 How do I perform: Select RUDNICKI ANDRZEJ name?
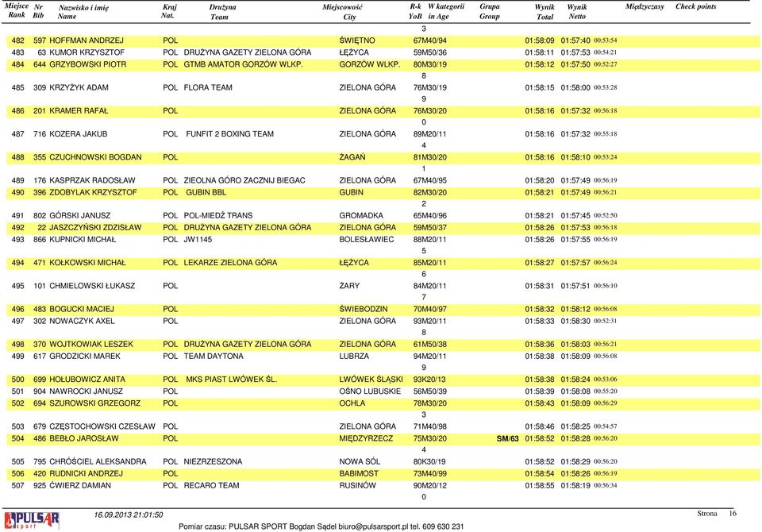pyautogui.click(x=86, y=474)
